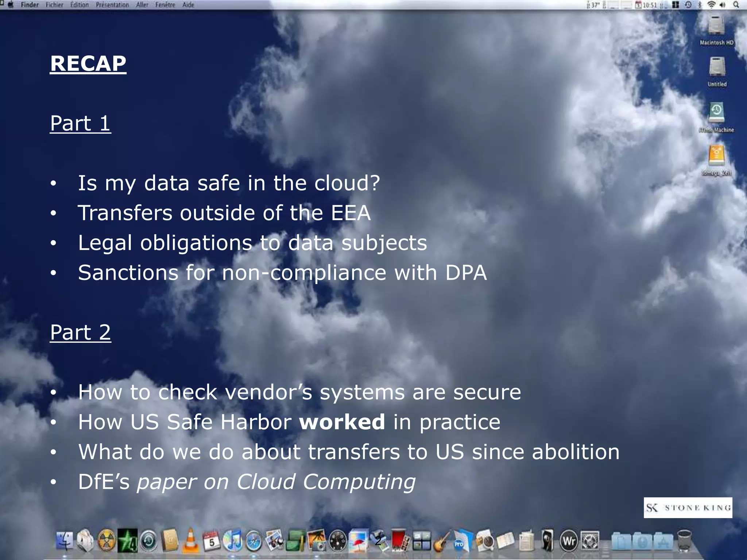Launch the blue Pro-badged QuickTime icon
The height and width of the screenshot is (560, 747).
click(x=463, y=541)
